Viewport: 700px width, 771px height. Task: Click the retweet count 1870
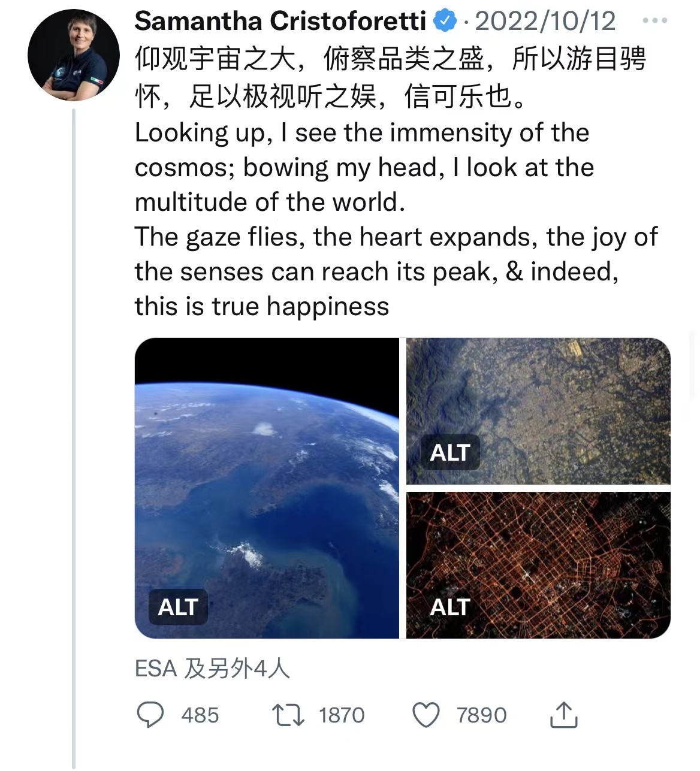tap(342, 715)
